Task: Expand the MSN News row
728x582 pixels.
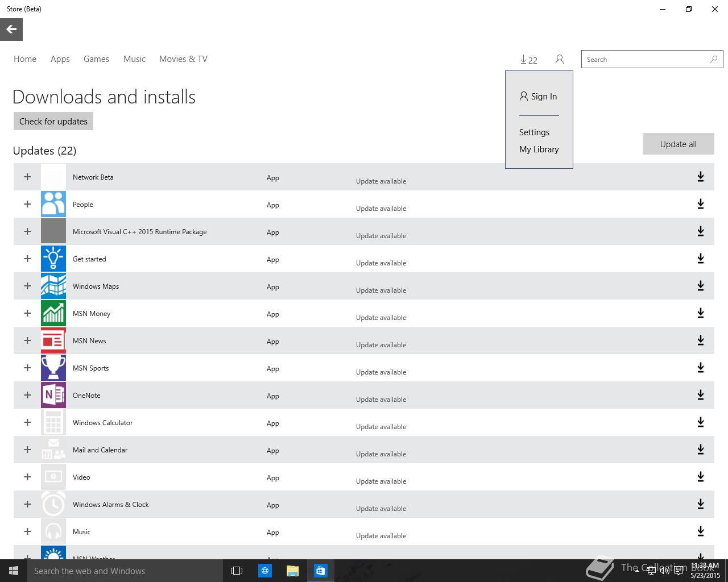Action: (x=27, y=340)
